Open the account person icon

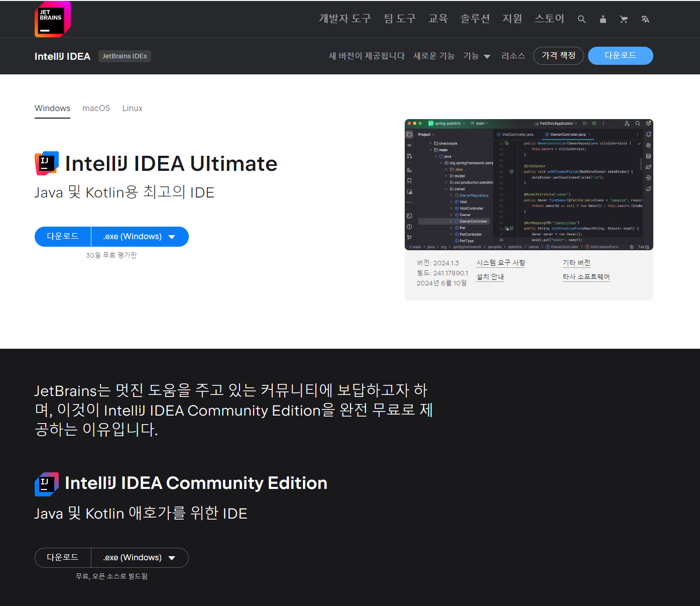click(x=603, y=19)
